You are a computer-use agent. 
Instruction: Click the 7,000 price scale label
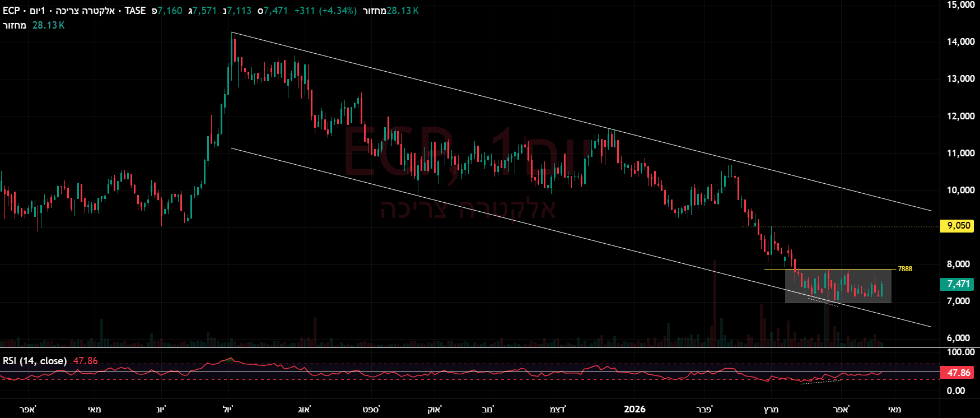click(x=958, y=301)
